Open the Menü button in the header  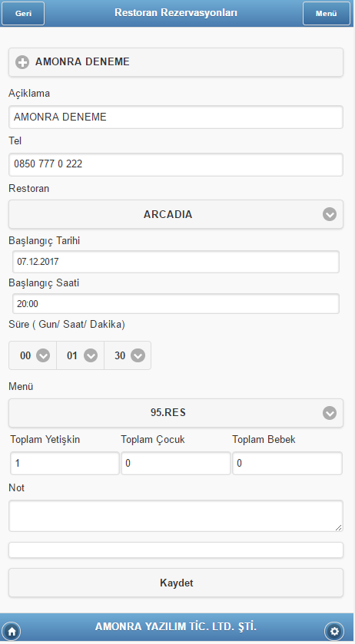[327, 13]
